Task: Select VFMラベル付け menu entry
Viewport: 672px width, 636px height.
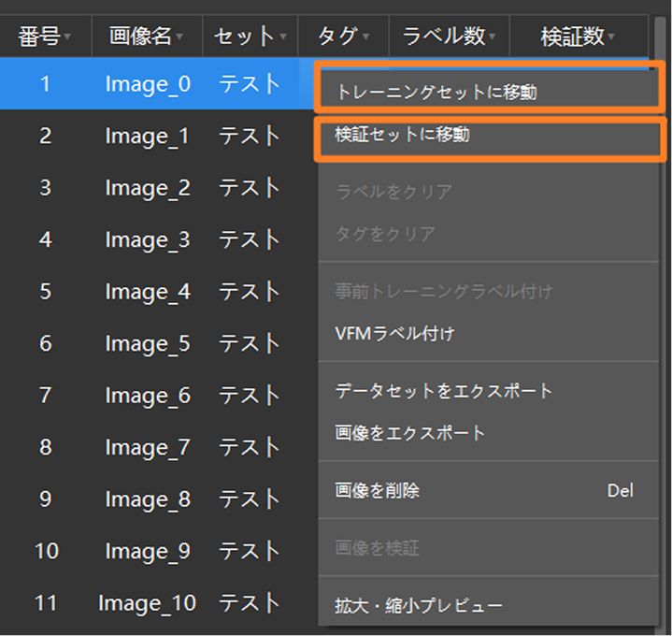Action: point(489,334)
